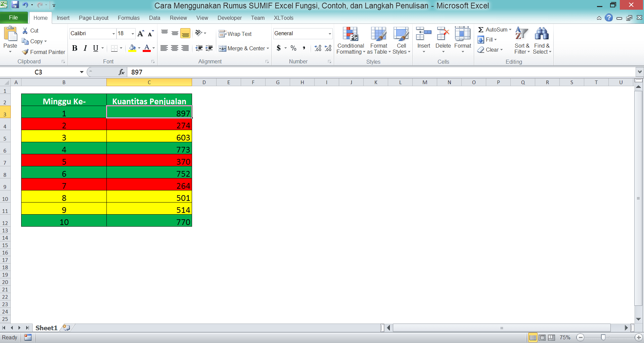Click the Orientation text-angle icon

click(199, 33)
